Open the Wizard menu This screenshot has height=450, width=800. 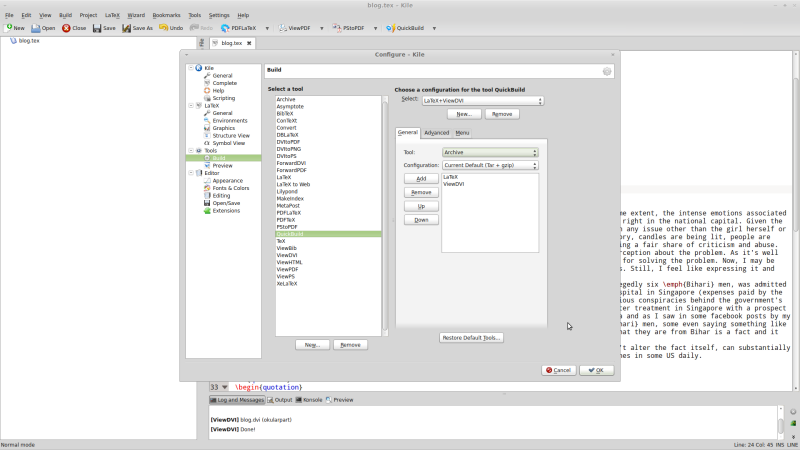coord(136,15)
